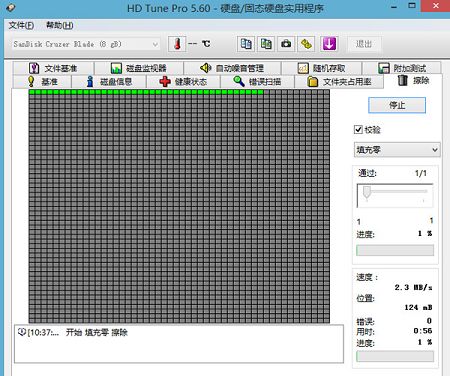
Task: Switch to 文件夹占用率 tab
Action: tap(339, 82)
